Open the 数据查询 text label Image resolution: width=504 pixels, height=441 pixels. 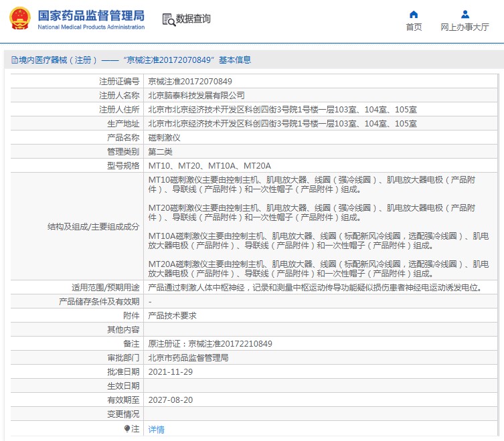point(193,19)
